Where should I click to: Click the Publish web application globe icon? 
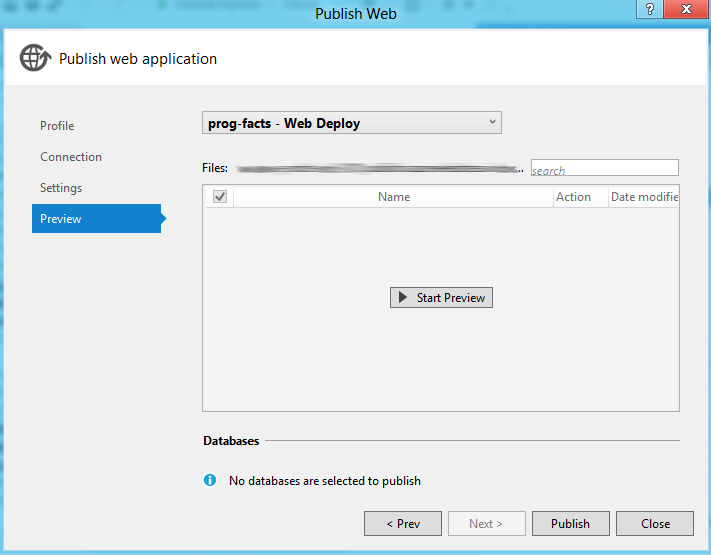[35, 58]
